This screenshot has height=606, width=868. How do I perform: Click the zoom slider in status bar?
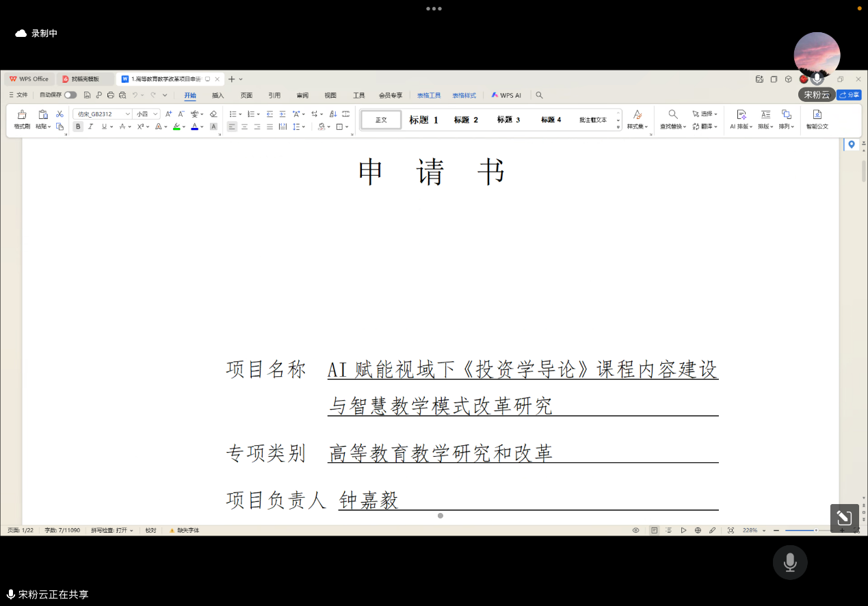click(x=810, y=530)
